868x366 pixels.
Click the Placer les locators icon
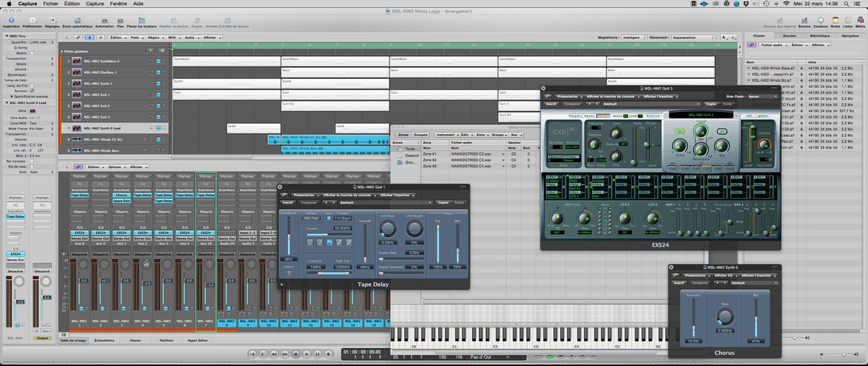click(142, 20)
